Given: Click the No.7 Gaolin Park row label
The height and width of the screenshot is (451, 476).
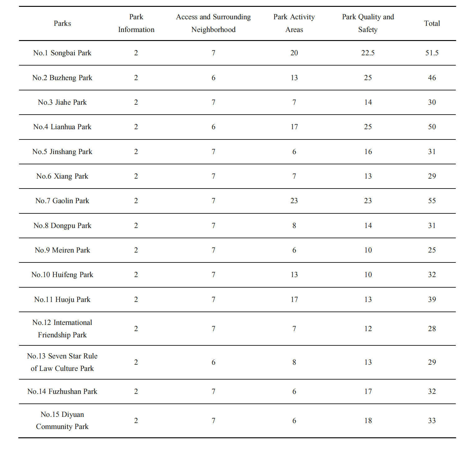Looking at the screenshot, I should [x=62, y=201].
